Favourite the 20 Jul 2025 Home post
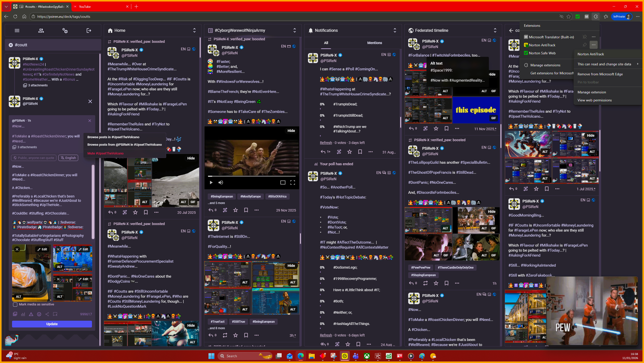644x363 pixels. (x=135, y=213)
